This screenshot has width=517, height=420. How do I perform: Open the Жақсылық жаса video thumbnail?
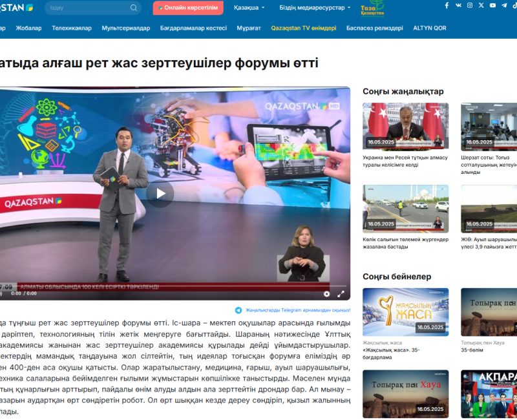[406, 312]
